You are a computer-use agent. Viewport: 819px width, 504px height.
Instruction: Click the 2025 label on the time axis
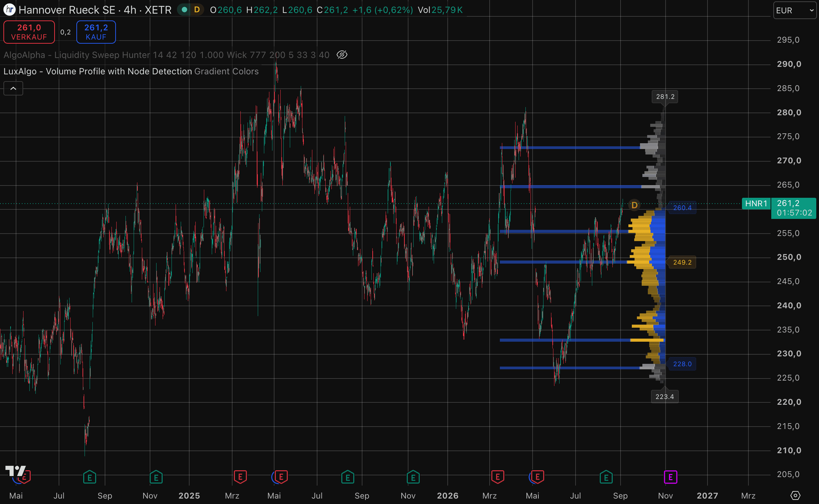[189, 495]
